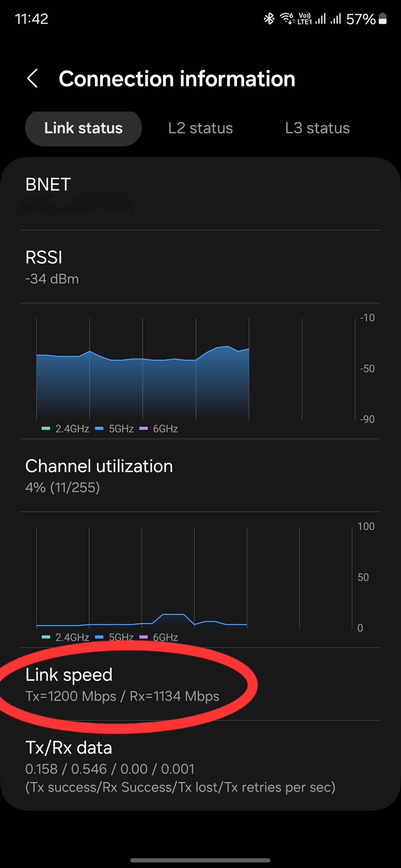Tap 5GHz legend swatch in RSSI graph
This screenshot has height=868, width=401.
coord(99,428)
